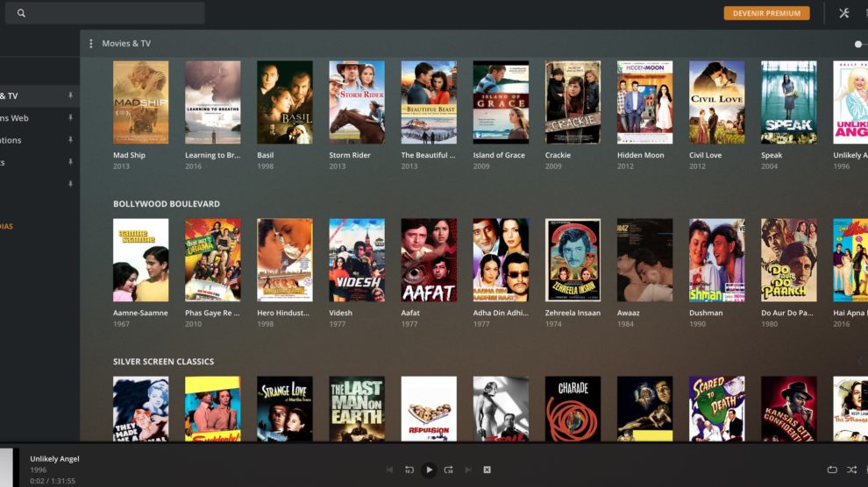868x487 pixels.
Task: Open the Charade poster
Action: 573,409
